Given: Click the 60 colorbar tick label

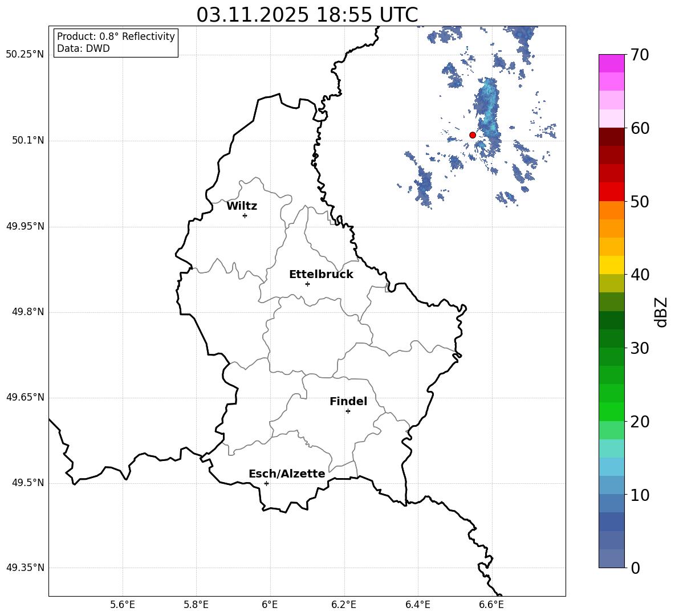Looking at the screenshot, I should [640, 128].
